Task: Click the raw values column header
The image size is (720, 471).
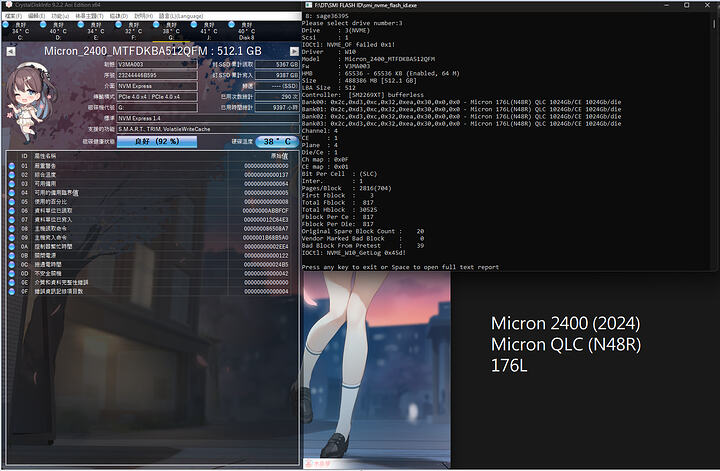Action: pos(279,156)
